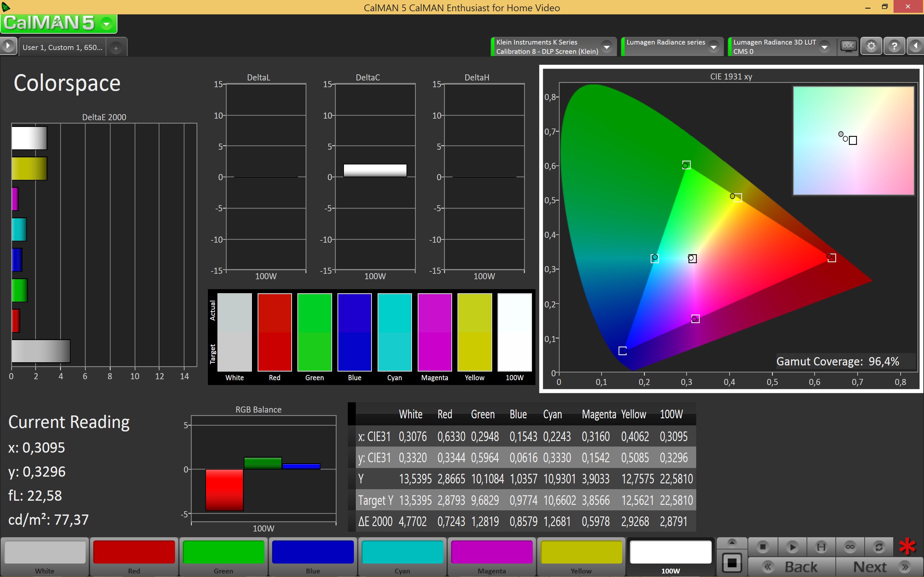Open settings gear icon
Image resolution: width=924 pixels, height=577 pixels.
click(871, 46)
